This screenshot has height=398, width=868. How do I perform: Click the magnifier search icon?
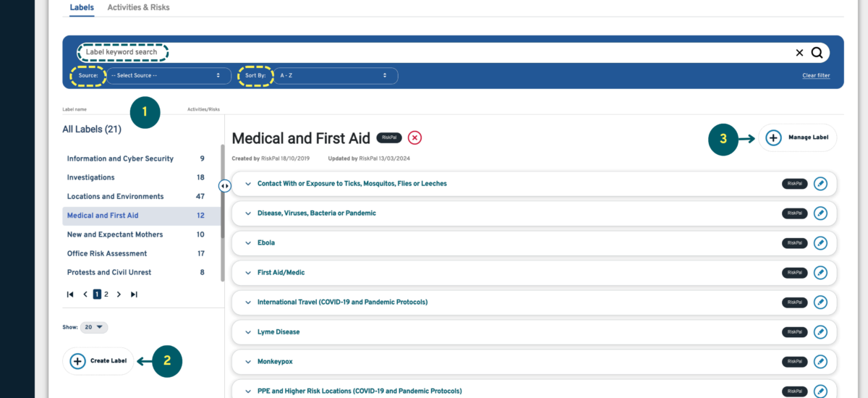click(817, 53)
